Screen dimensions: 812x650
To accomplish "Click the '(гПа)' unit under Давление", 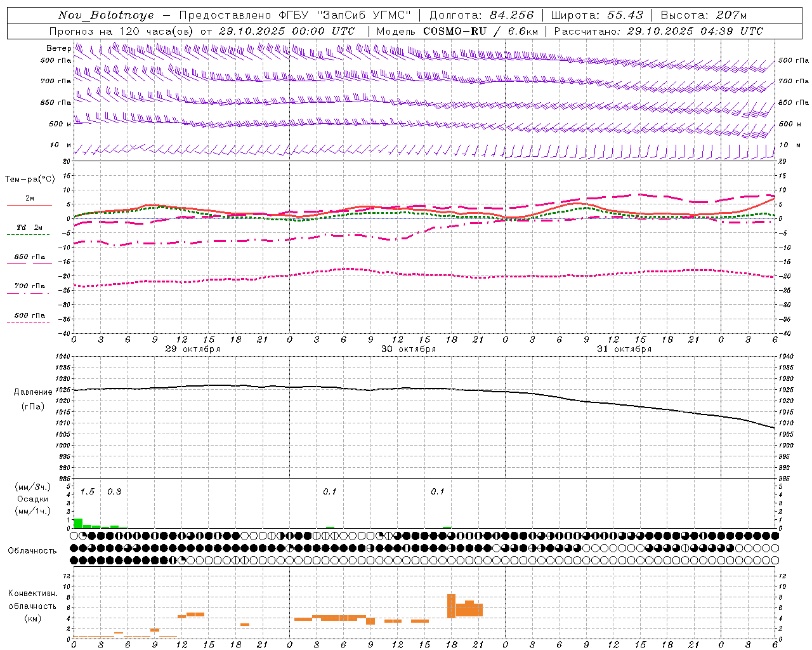I will (33, 407).
